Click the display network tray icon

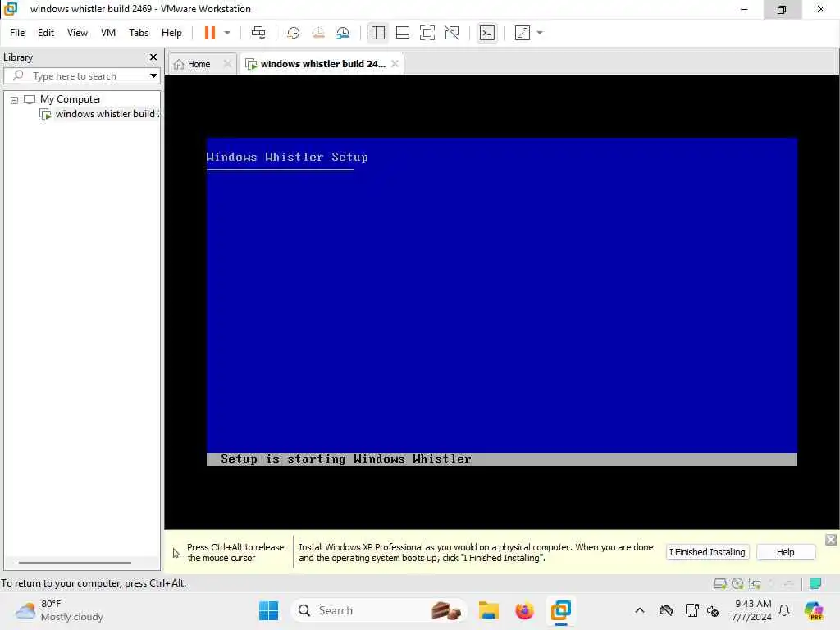click(x=691, y=610)
